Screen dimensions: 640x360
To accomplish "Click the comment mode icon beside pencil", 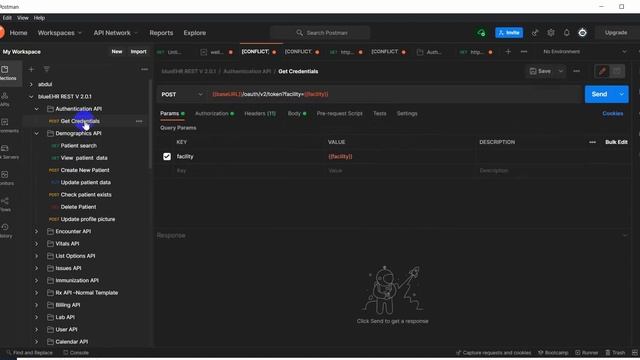I will click(617, 71).
